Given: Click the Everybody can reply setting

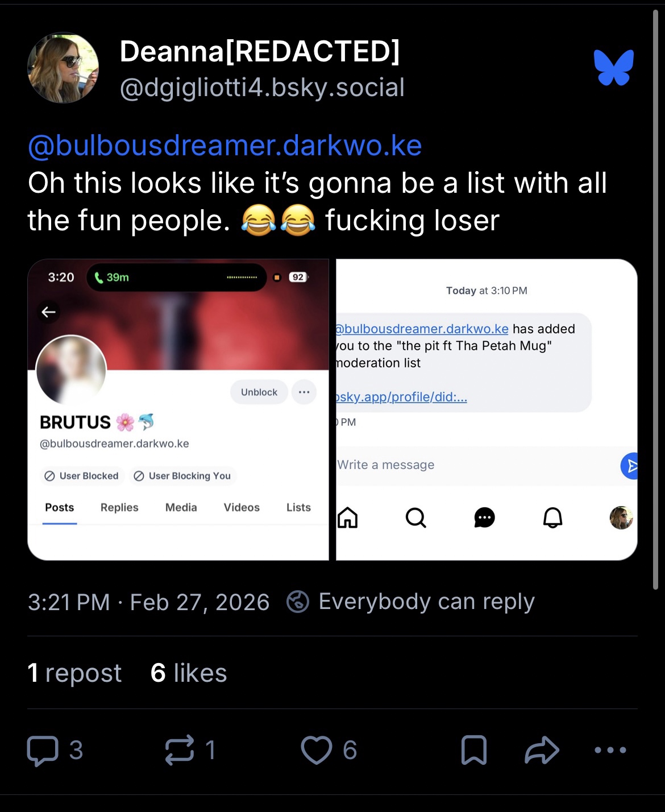Looking at the screenshot, I should tap(410, 602).
